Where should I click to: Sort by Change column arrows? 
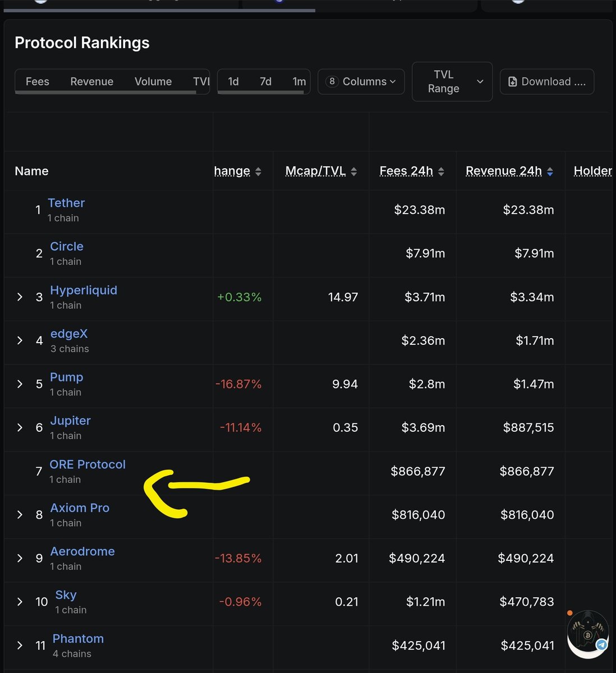click(x=258, y=172)
